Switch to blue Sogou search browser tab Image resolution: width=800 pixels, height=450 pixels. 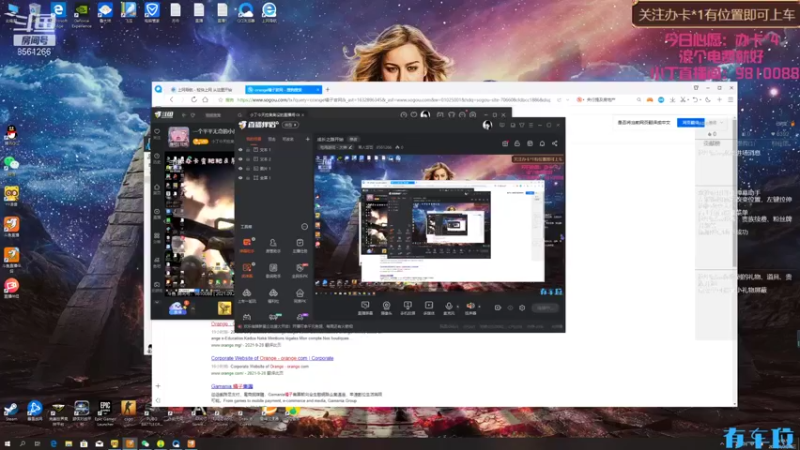click(x=283, y=90)
